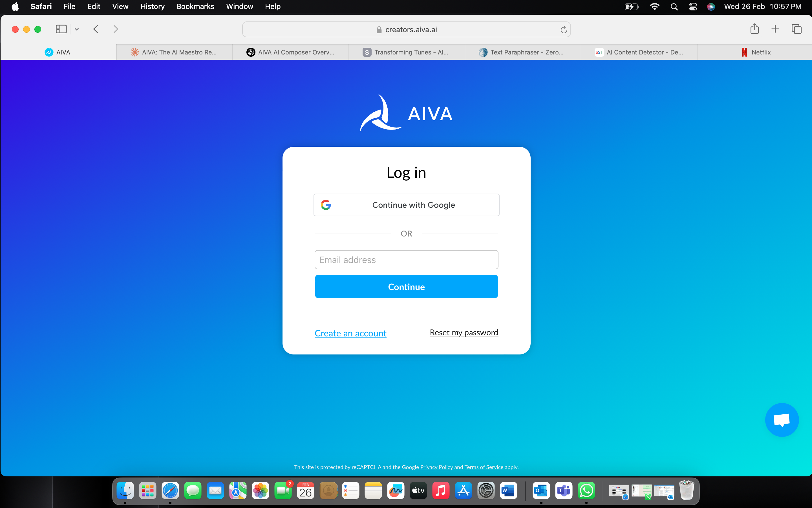The width and height of the screenshot is (812, 508).
Task: Open Photos from the Dock
Action: coord(261,491)
